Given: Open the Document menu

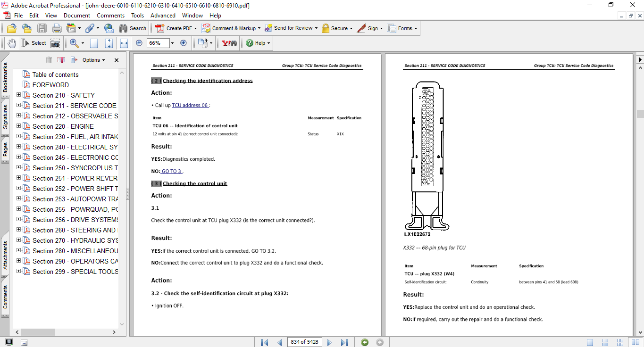Looking at the screenshot, I should point(77,16).
